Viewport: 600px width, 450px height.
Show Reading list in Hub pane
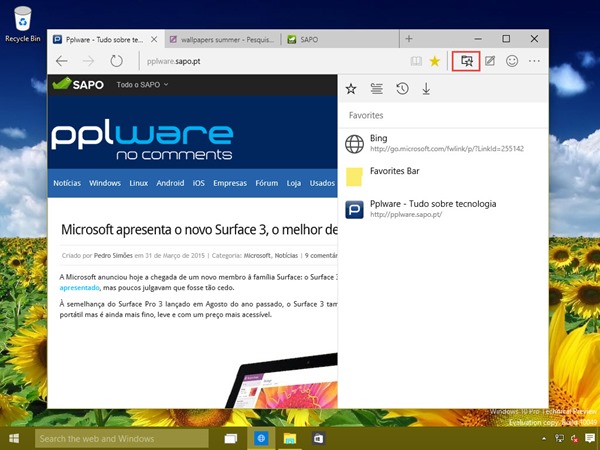pos(377,89)
